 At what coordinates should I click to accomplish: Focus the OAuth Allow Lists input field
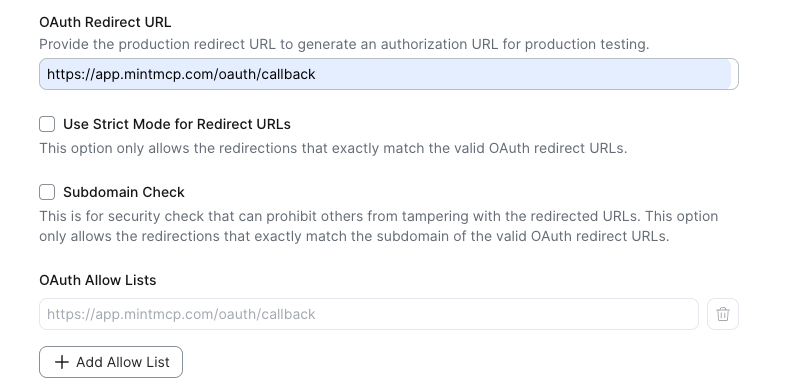coord(369,314)
